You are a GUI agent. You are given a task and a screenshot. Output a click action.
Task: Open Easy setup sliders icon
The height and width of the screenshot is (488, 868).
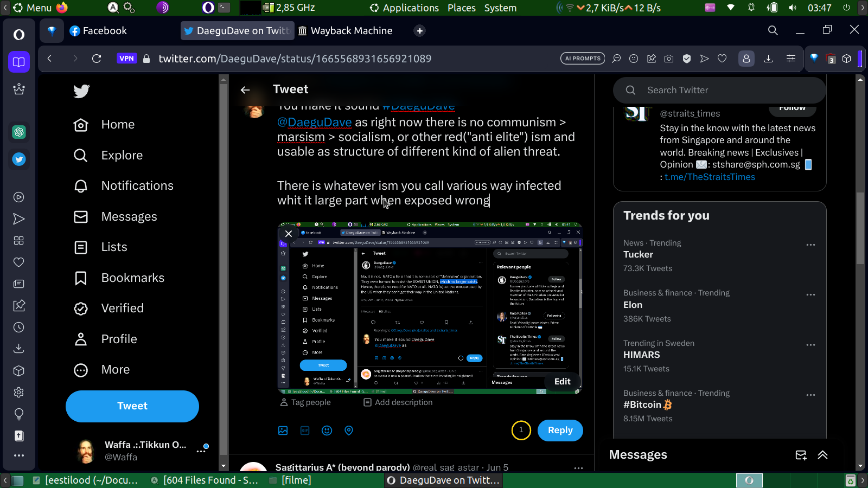click(x=791, y=59)
